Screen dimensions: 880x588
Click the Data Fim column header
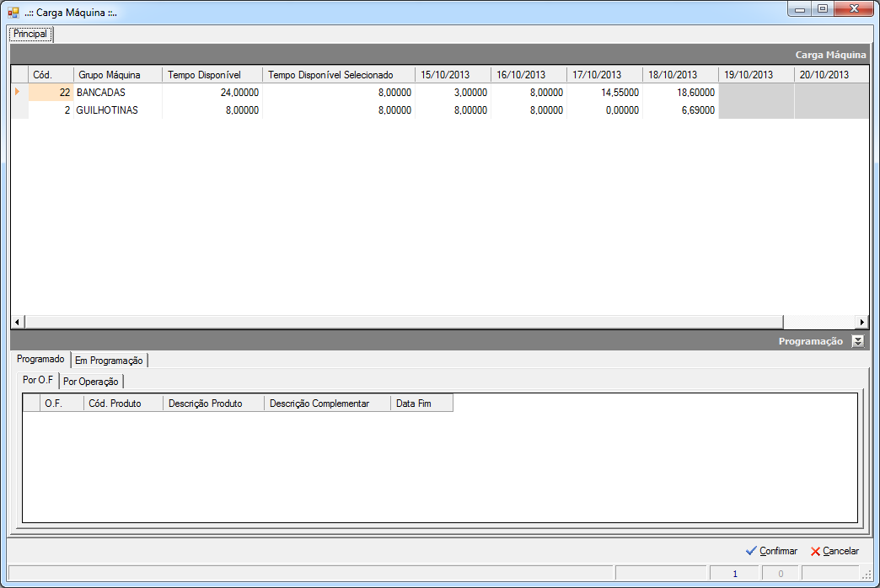point(421,404)
